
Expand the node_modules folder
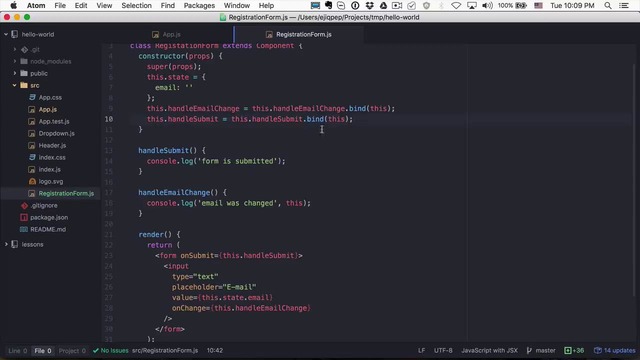15,61
